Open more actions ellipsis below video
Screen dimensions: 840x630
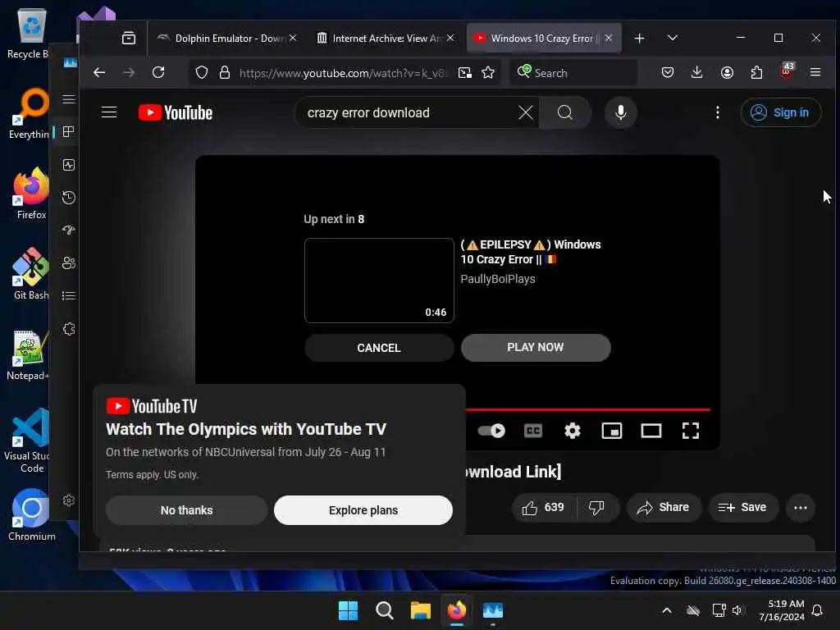[x=801, y=507]
